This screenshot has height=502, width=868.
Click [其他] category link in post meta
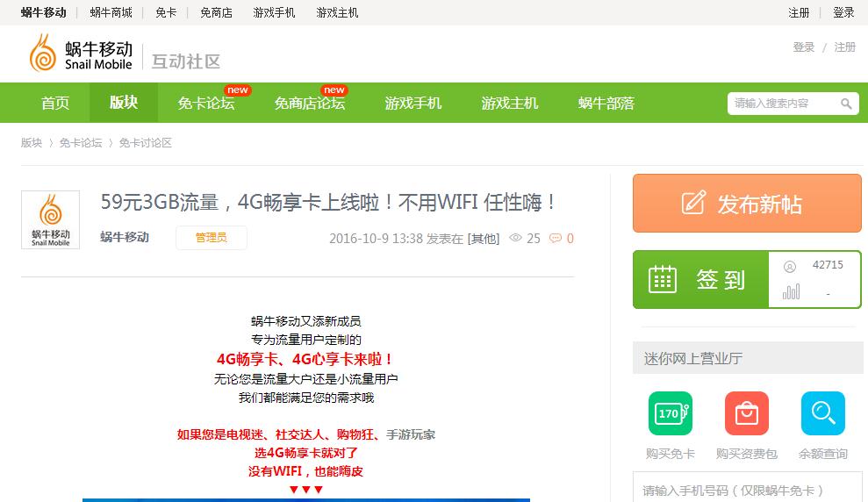pyautogui.click(x=484, y=239)
